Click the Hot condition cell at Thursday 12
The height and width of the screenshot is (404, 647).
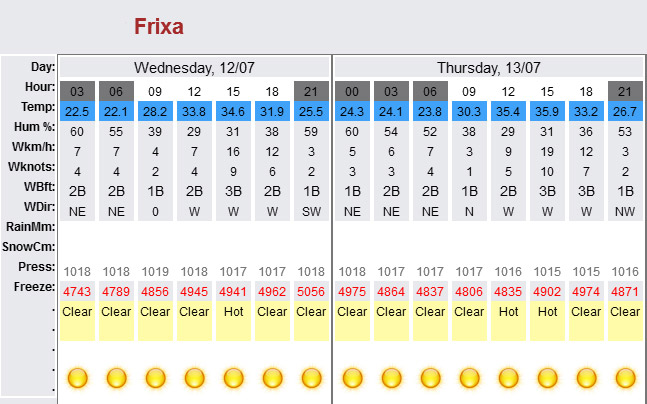(x=508, y=321)
